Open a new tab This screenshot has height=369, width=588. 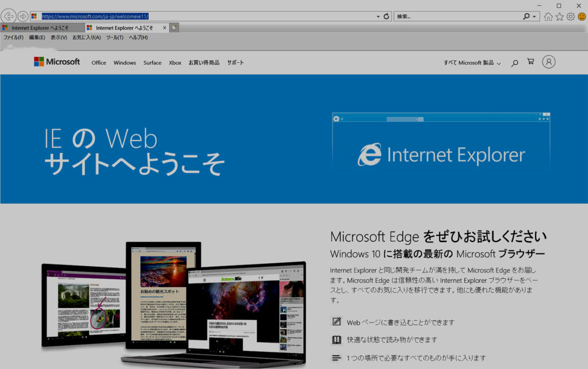[175, 27]
